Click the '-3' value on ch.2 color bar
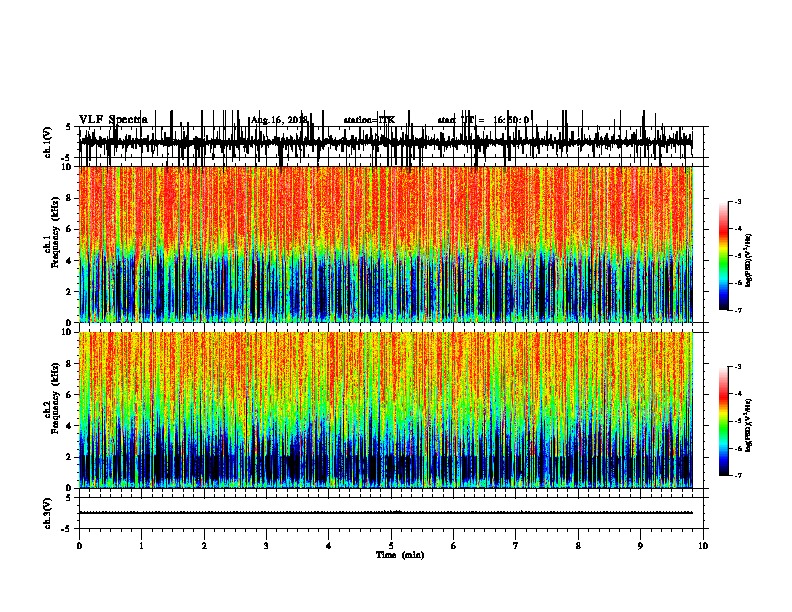 tap(737, 367)
